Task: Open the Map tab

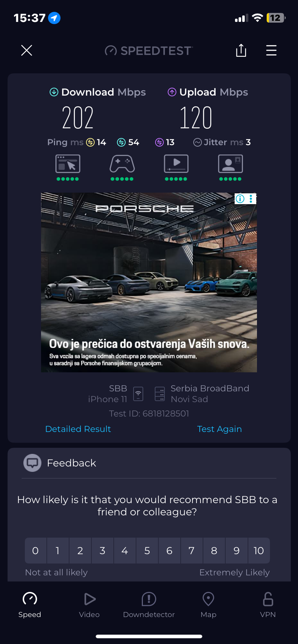Action: click(208, 605)
